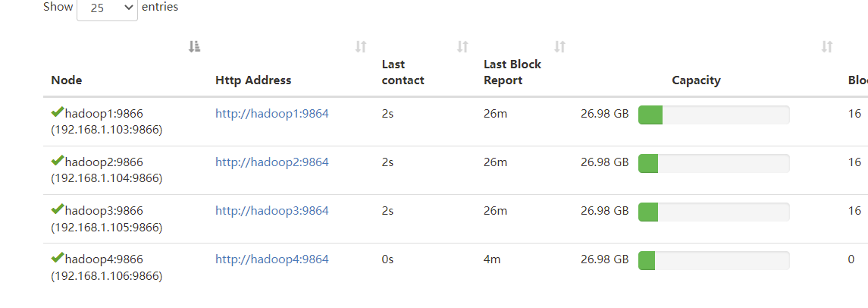
Task: Click sort icon above Capacity column
Action: click(x=827, y=47)
